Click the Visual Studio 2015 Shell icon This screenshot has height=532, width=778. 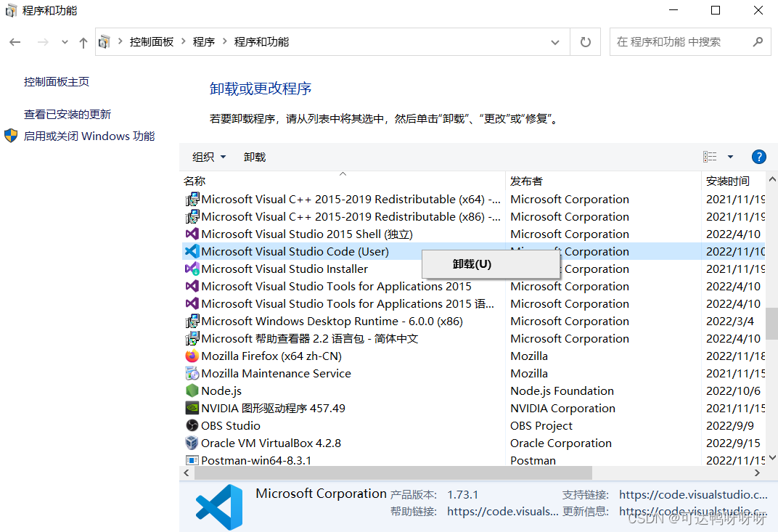pos(192,234)
